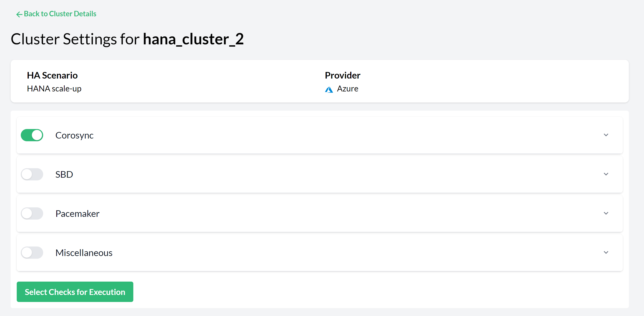
Task: Click the Azure provider name text
Action: click(347, 89)
